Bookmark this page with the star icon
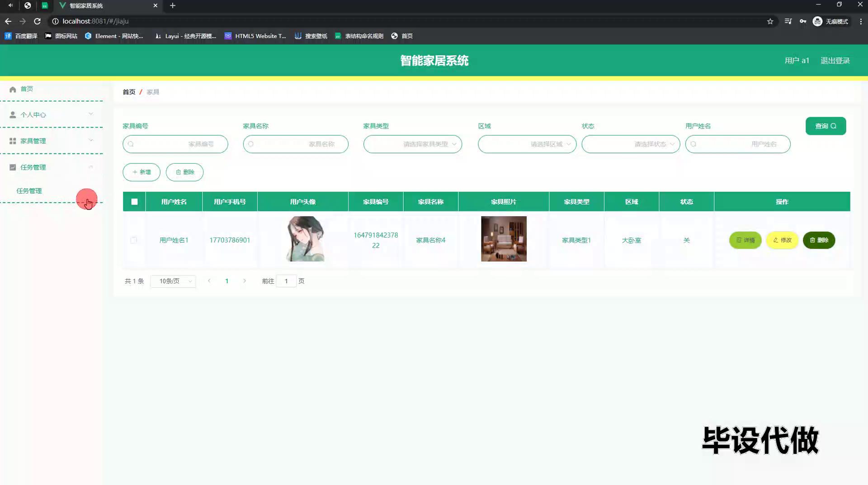The height and width of the screenshot is (485, 868). 770,21
